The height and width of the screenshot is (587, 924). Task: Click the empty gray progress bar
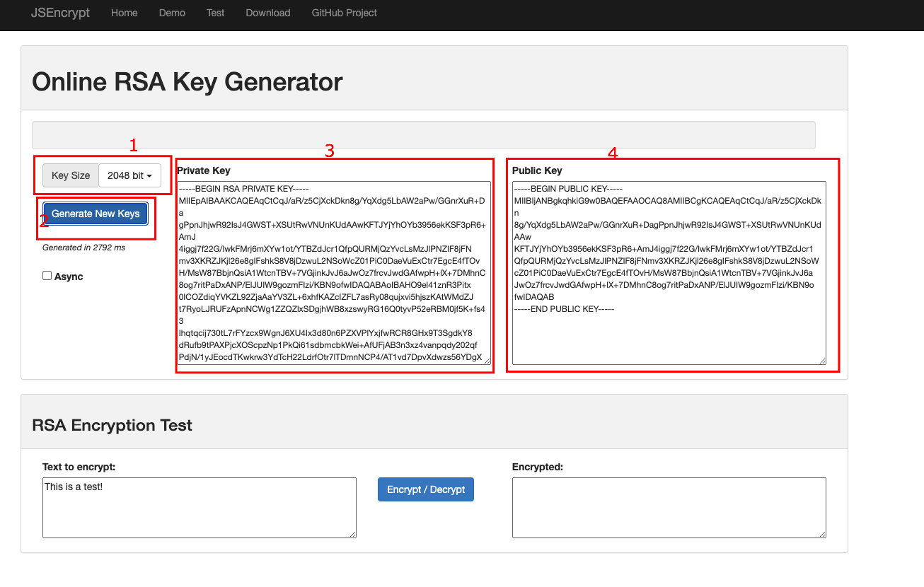pyautogui.click(x=423, y=135)
